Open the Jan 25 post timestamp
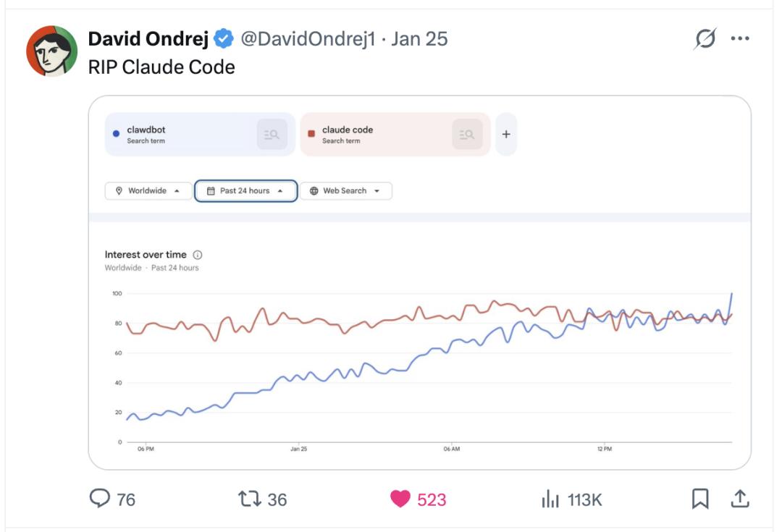782x532 pixels. point(419,39)
